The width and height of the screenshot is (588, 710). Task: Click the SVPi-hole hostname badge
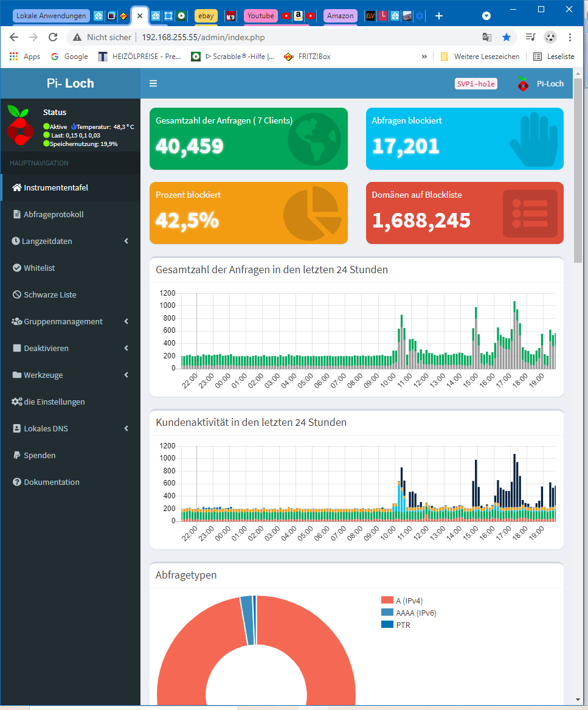476,84
